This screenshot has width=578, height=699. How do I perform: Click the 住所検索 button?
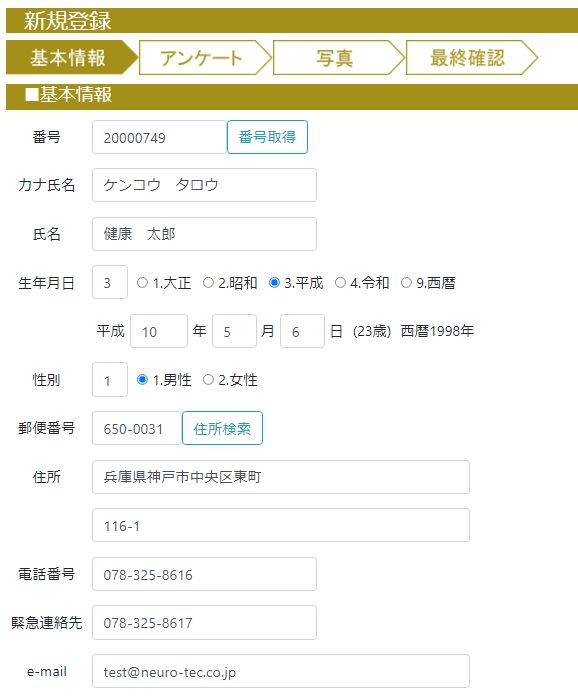(x=222, y=428)
